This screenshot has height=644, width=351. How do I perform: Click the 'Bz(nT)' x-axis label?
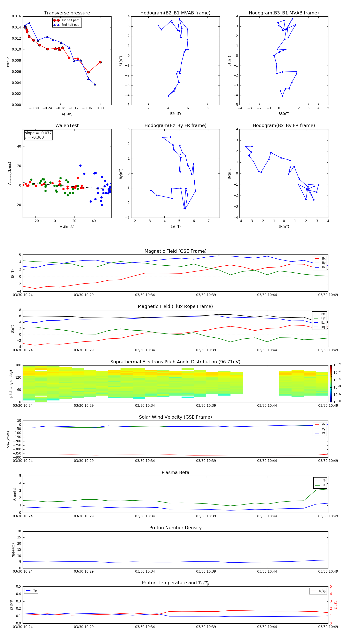click(x=175, y=227)
